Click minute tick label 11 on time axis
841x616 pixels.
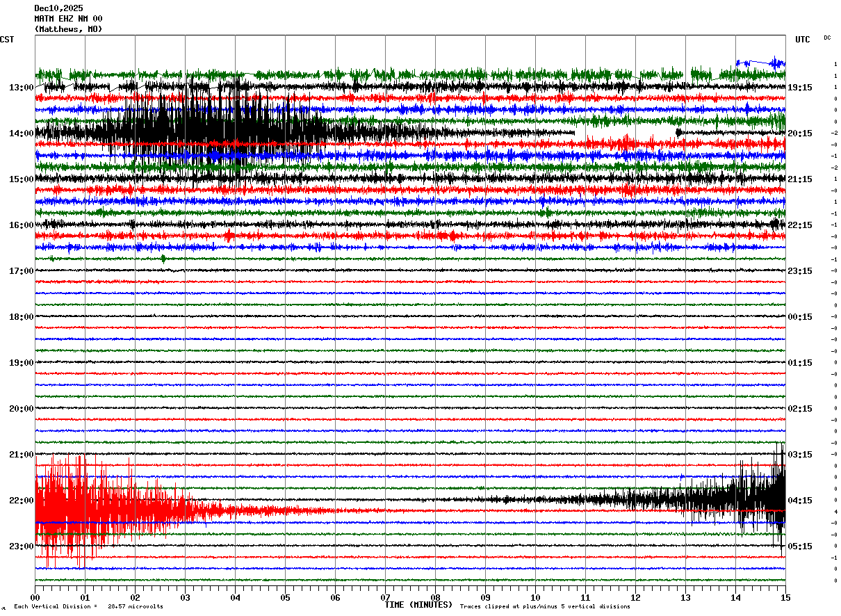(x=585, y=597)
